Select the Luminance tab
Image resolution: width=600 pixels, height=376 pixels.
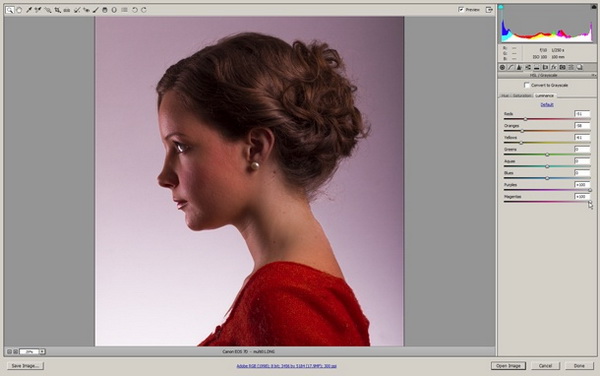[x=544, y=95]
